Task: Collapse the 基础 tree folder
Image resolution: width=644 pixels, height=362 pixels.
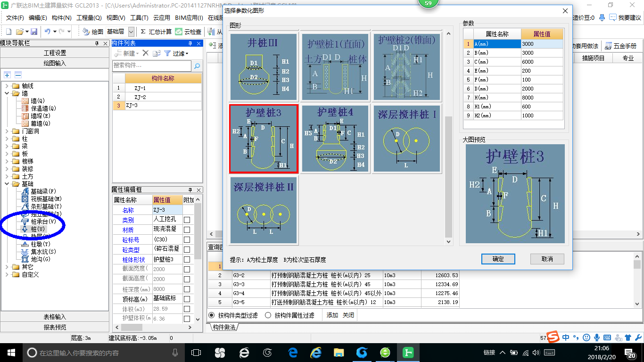Action: 7,184
